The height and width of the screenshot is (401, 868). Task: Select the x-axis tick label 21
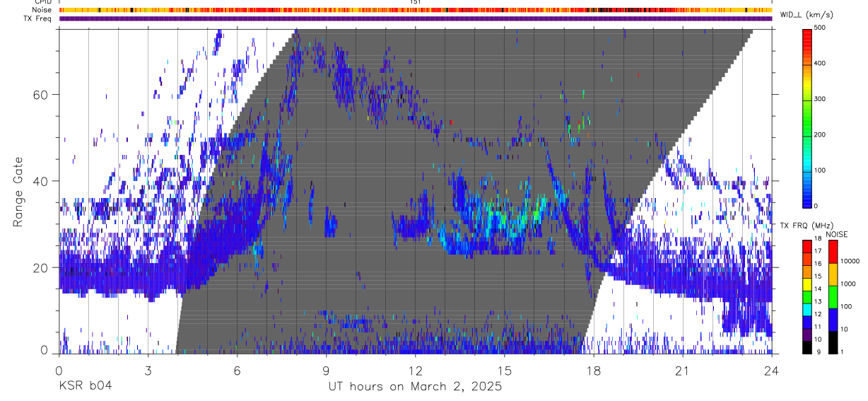[x=683, y=371]
